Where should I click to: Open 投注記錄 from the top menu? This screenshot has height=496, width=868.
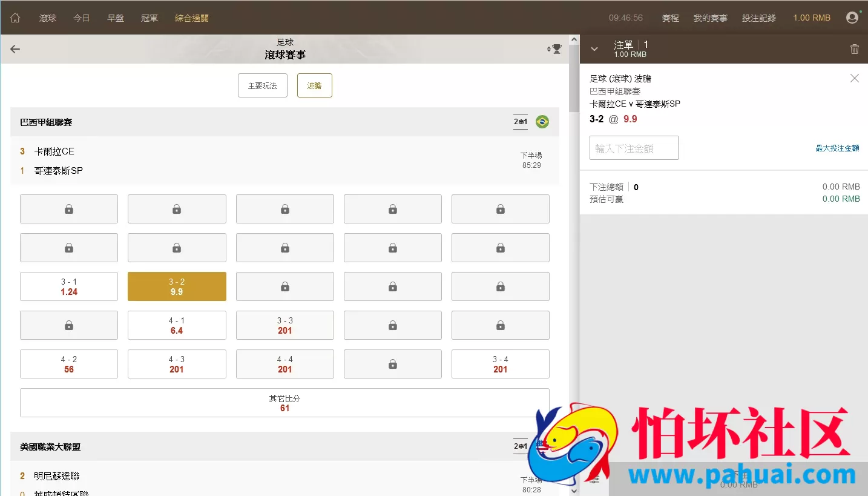tap(758, 18)
